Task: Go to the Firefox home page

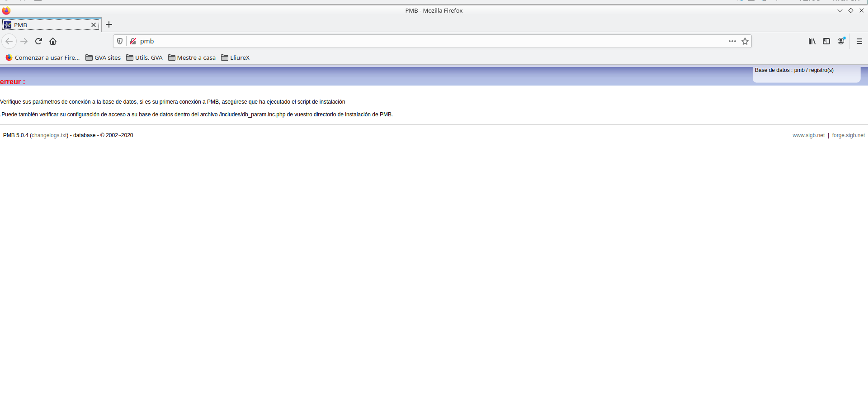Action: click(x=53, y=41)
